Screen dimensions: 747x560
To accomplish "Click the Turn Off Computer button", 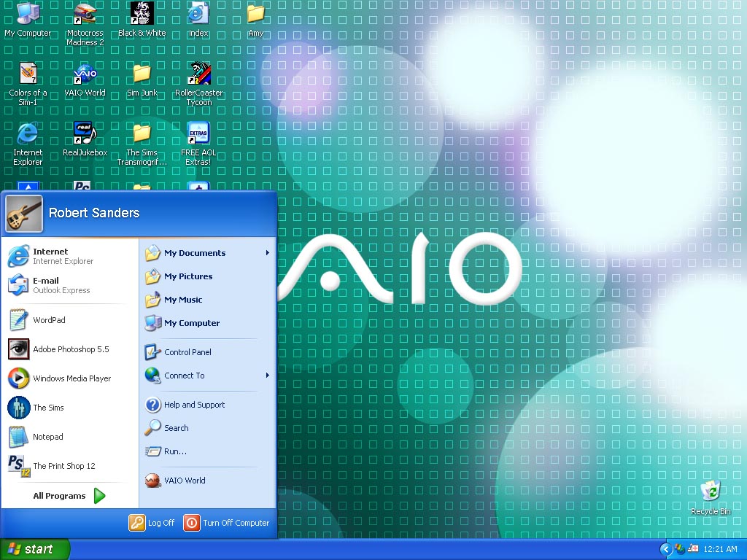I will 226,523.
